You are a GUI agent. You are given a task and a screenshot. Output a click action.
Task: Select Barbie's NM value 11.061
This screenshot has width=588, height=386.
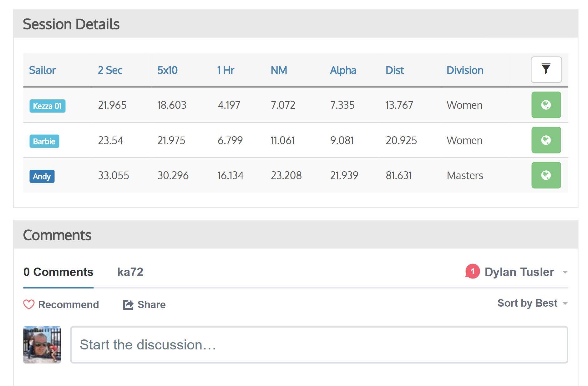pyautogui.click(x=282, y=140)
